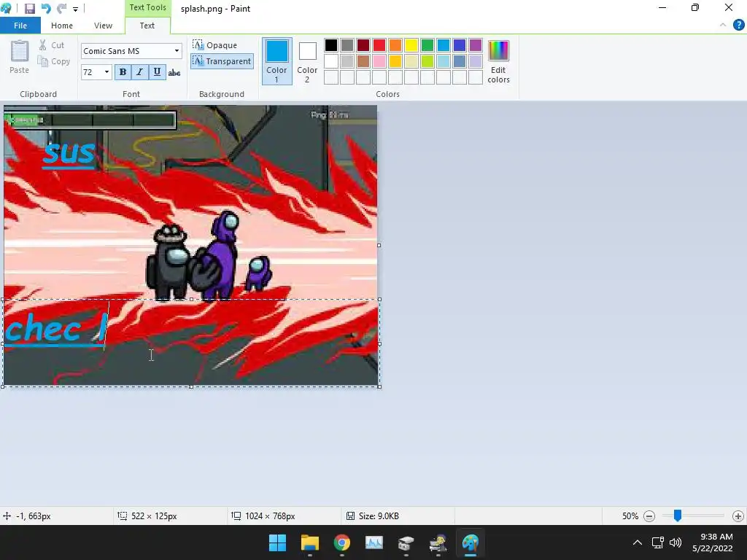Redo the last undone action
Screen dimensions: 747x560
click(61, 9)
